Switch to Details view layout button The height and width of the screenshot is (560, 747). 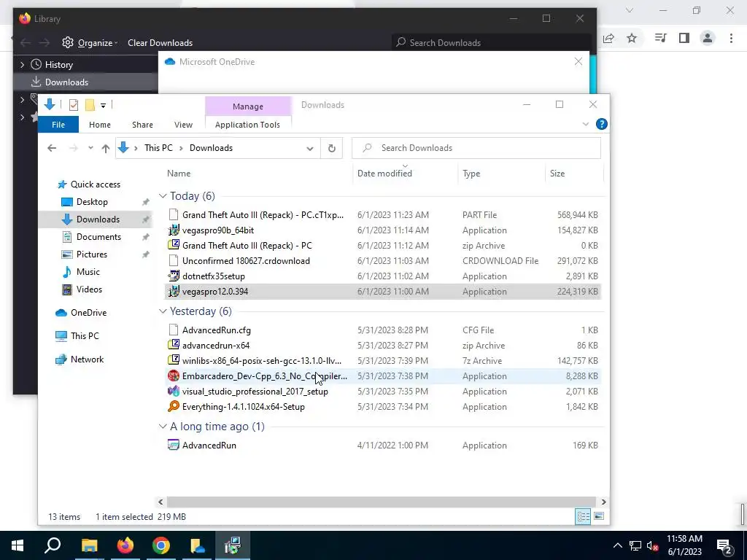tap(583, 516)
